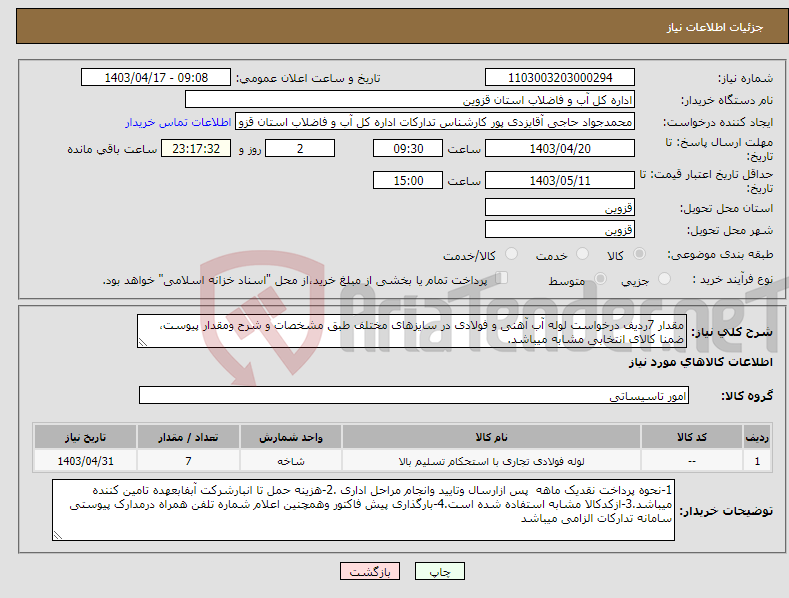Click the validity time 15:00 field
The height and width of the screenshot is (598, 789).
[x=408, y=180]
